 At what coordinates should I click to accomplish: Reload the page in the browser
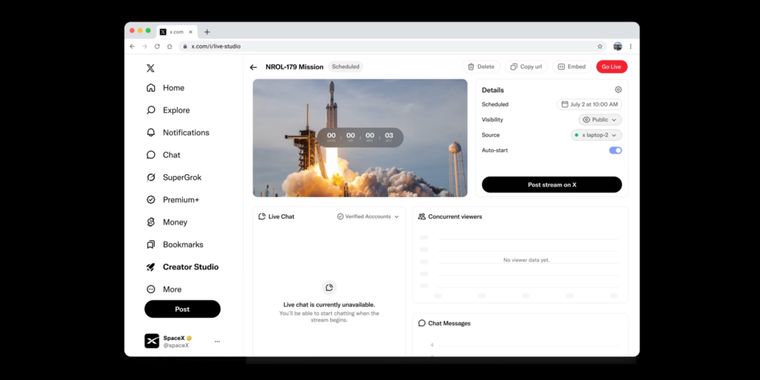pyautogui.click(x=157, y=47)
